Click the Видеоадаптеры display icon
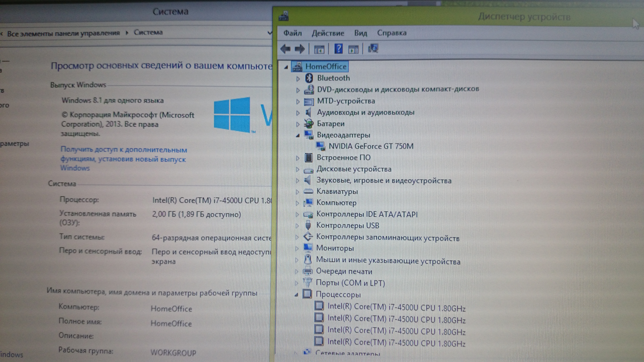This screenshot has width=644, height=362. (309, 135)
